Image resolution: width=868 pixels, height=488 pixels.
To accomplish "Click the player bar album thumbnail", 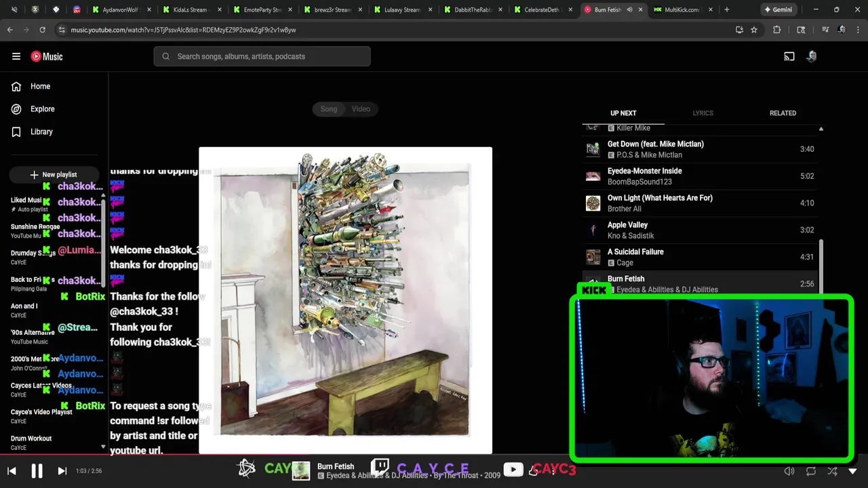I will [x=300, y=471].
